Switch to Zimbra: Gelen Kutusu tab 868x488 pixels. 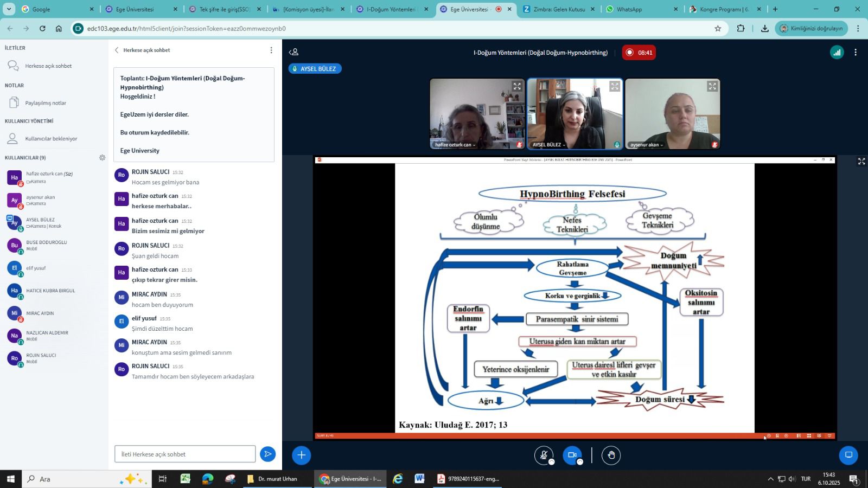[x=559, y=9]
